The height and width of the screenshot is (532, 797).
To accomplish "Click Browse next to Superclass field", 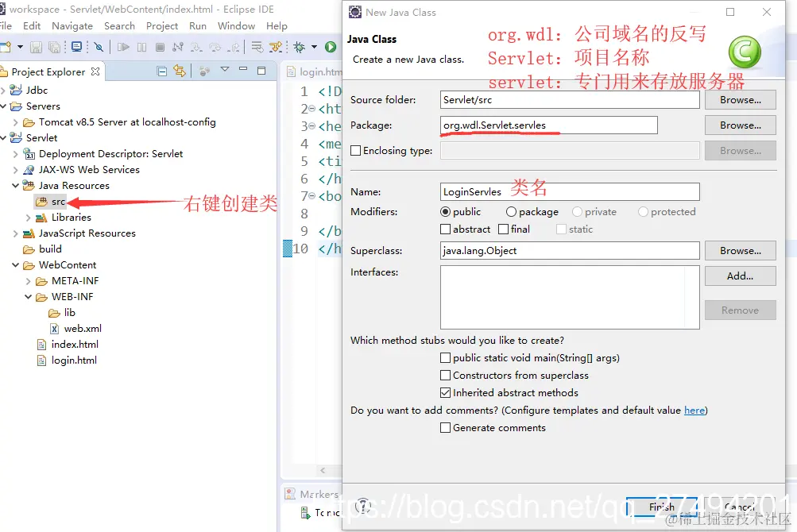I will click(x=740, y=250).
